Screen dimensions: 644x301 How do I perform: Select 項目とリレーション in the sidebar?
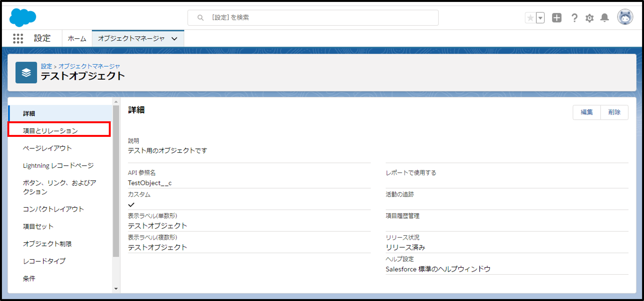[x=50, y=131]
